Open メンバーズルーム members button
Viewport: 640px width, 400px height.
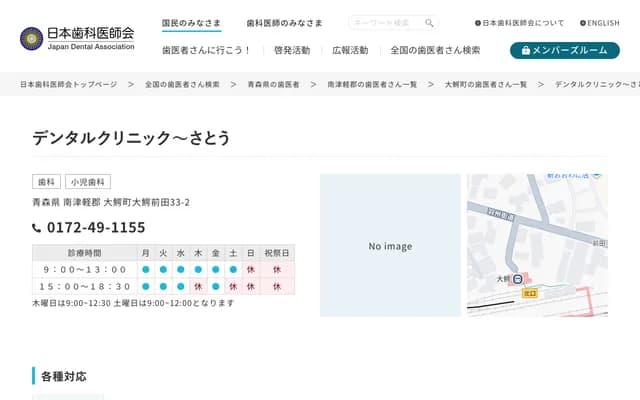(564, 50)
